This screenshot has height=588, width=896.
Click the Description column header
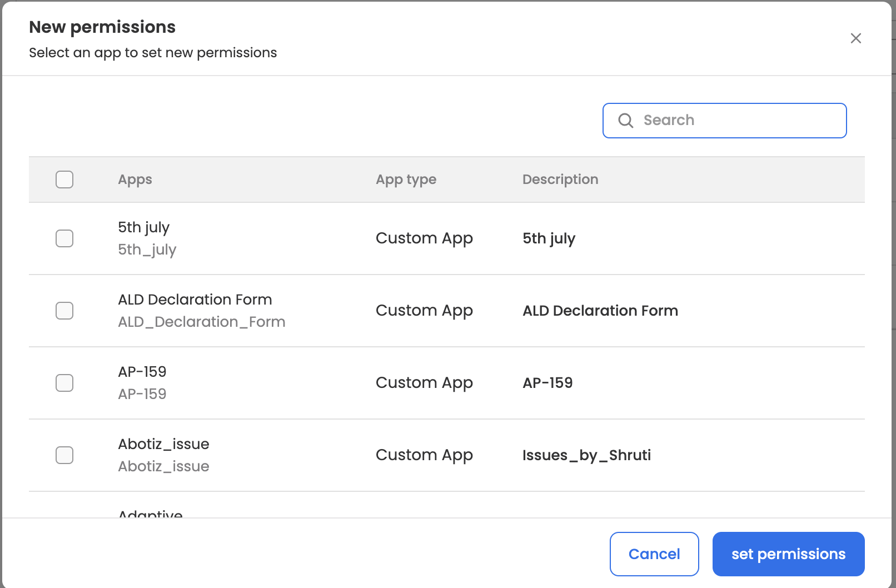coord(560,180)
